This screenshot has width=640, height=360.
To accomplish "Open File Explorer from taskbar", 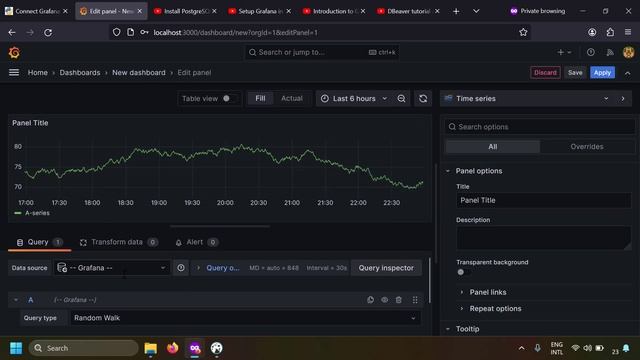I will pyautogui.click(x=151, y=348).
